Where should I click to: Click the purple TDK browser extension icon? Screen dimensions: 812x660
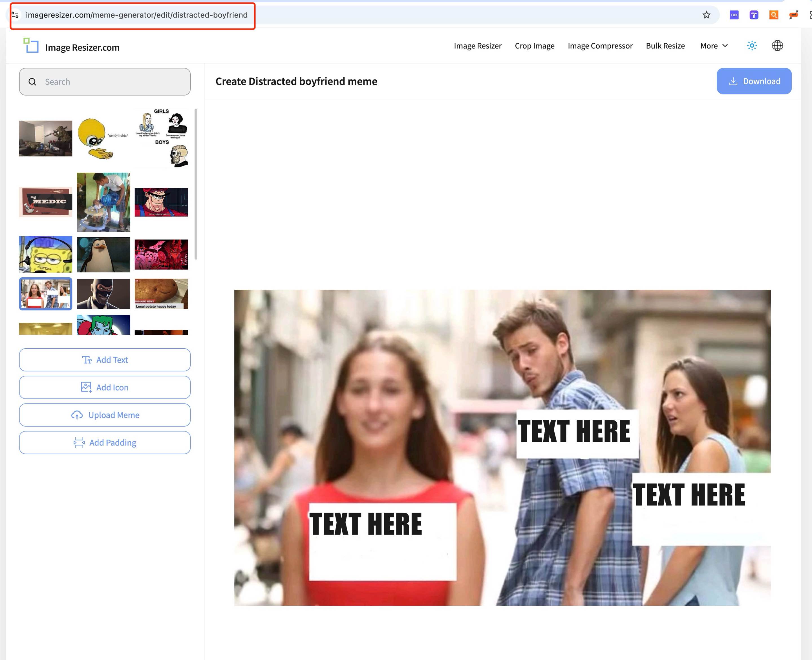(x=734, y=15)
